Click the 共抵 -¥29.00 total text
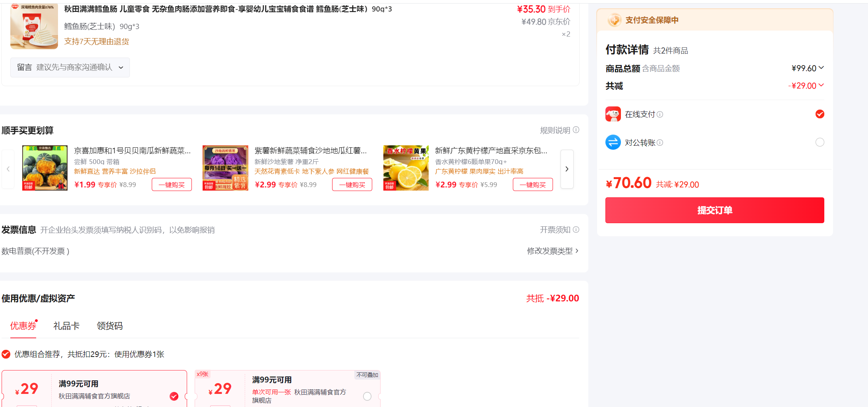Screen dimensions: 868x407 553,298
